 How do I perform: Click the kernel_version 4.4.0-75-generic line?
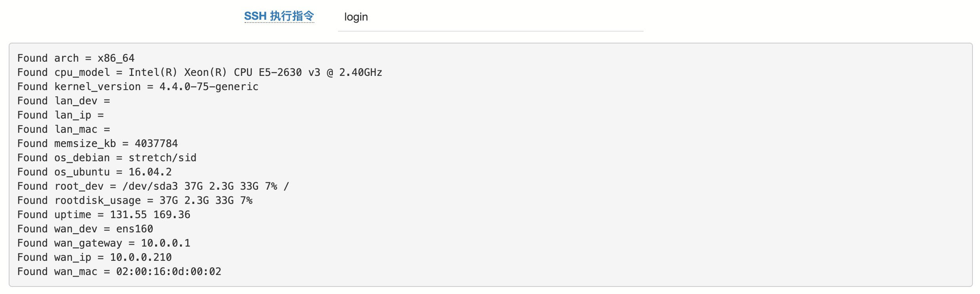coord(138,87)
